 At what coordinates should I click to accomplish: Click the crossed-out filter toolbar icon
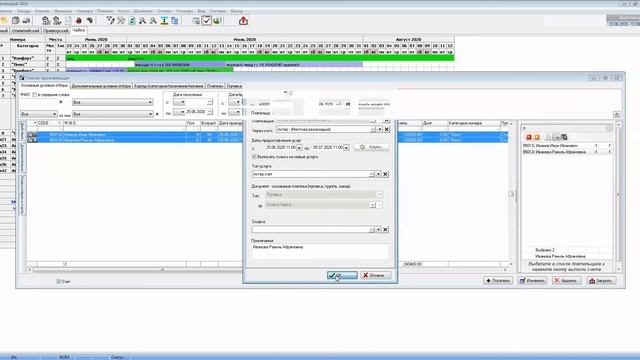pyautogui.click(x=121, y=20)
